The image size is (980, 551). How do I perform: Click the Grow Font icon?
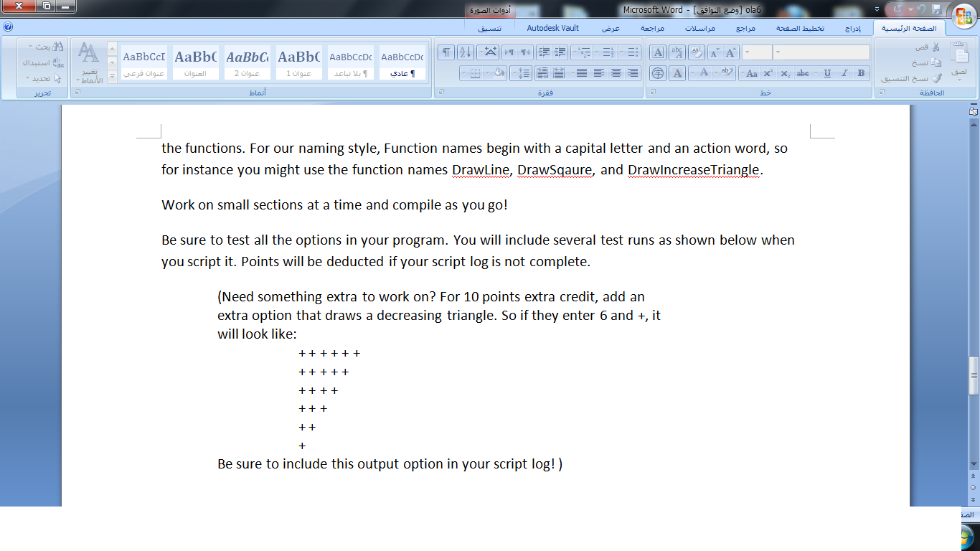(x=731, y=52)
